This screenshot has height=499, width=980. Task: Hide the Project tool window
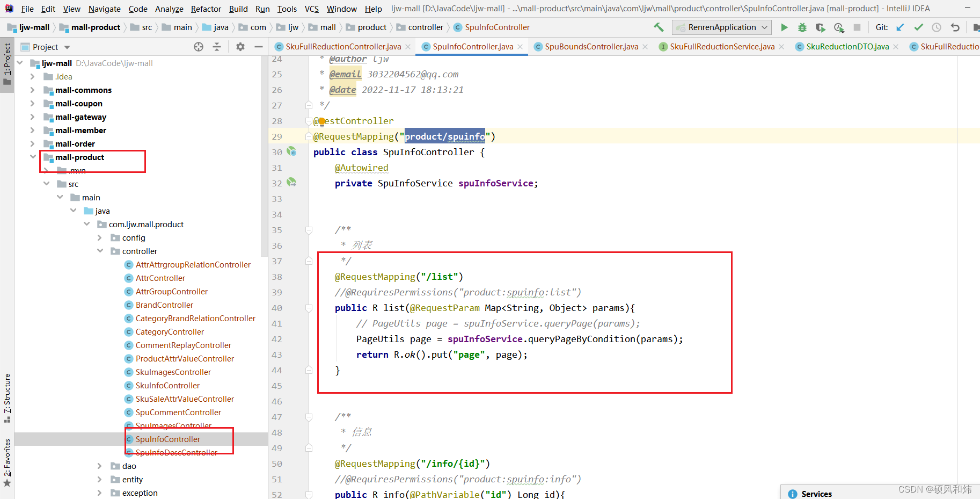point(258,47)
